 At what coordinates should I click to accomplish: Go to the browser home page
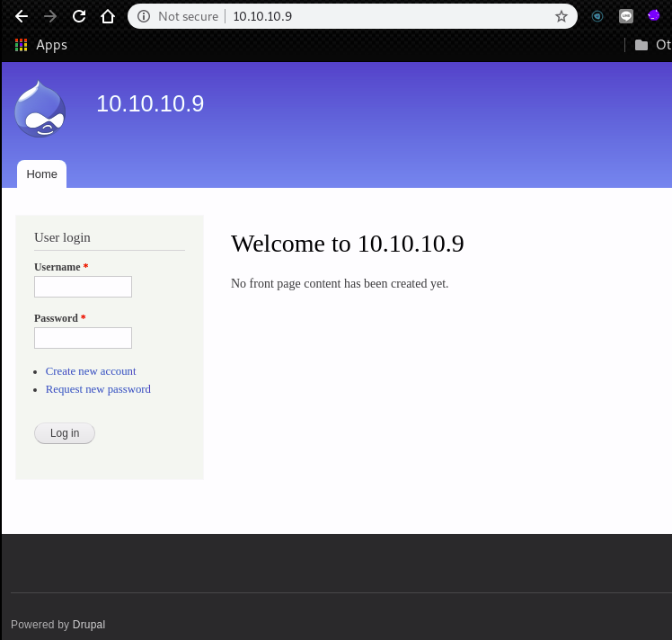pyautogui.click(x=108, y=16)
